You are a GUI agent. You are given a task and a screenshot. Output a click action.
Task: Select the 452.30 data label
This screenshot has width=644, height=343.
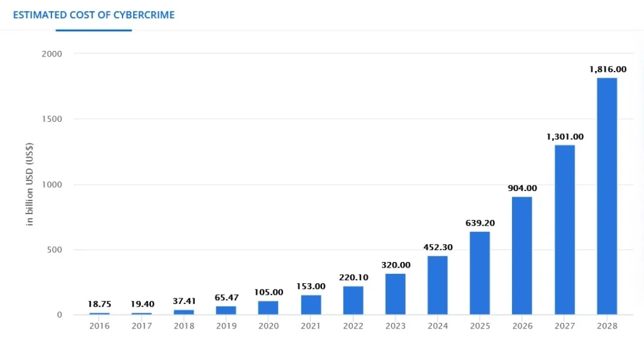(437, 247)
